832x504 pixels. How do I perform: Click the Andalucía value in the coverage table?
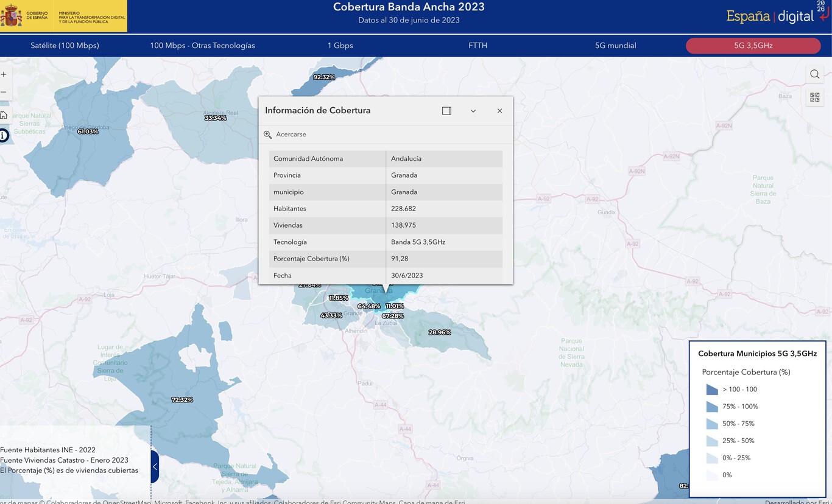point(406,159)
